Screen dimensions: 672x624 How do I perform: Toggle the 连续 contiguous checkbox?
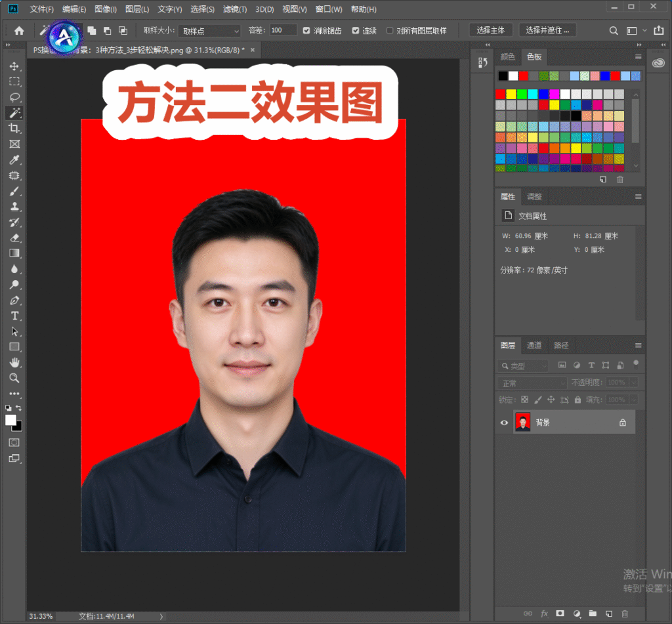(356, 30)
